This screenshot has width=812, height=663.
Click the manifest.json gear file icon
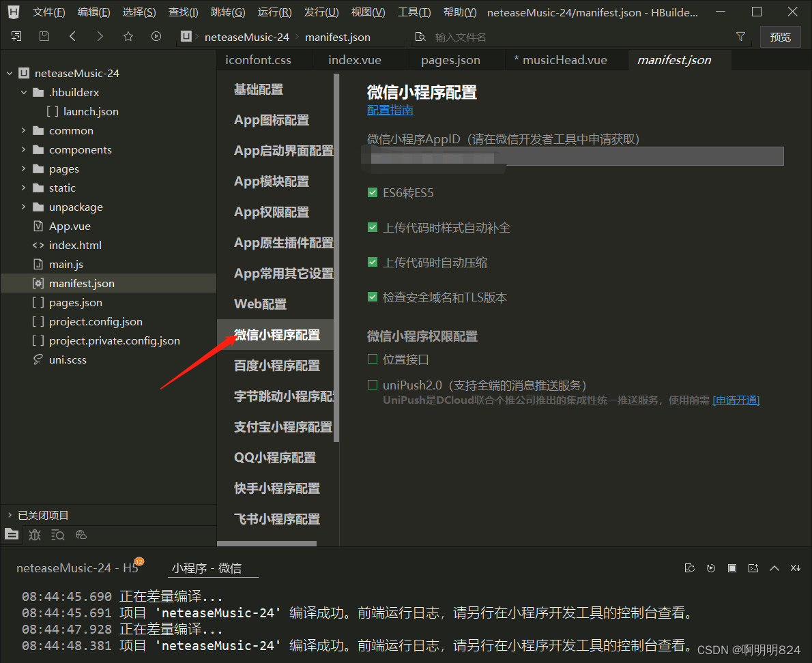pos(38,283)
